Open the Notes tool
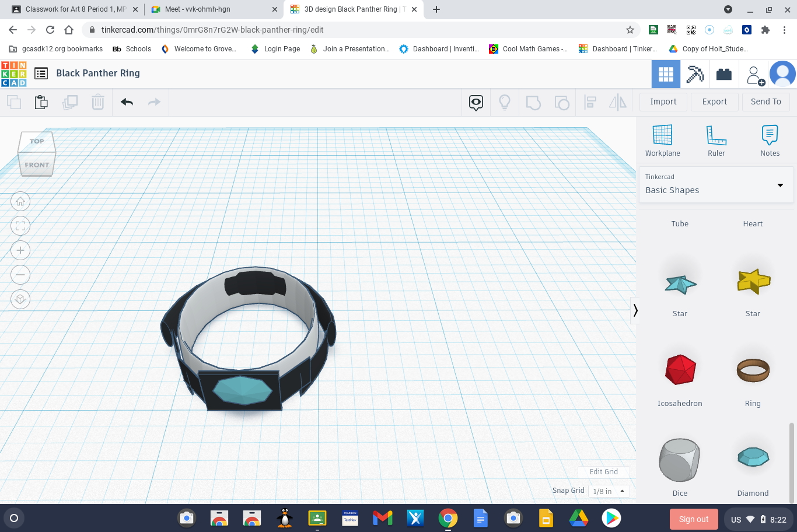The width and height of the screenshot is (797, 532). [x=770, y=141]
